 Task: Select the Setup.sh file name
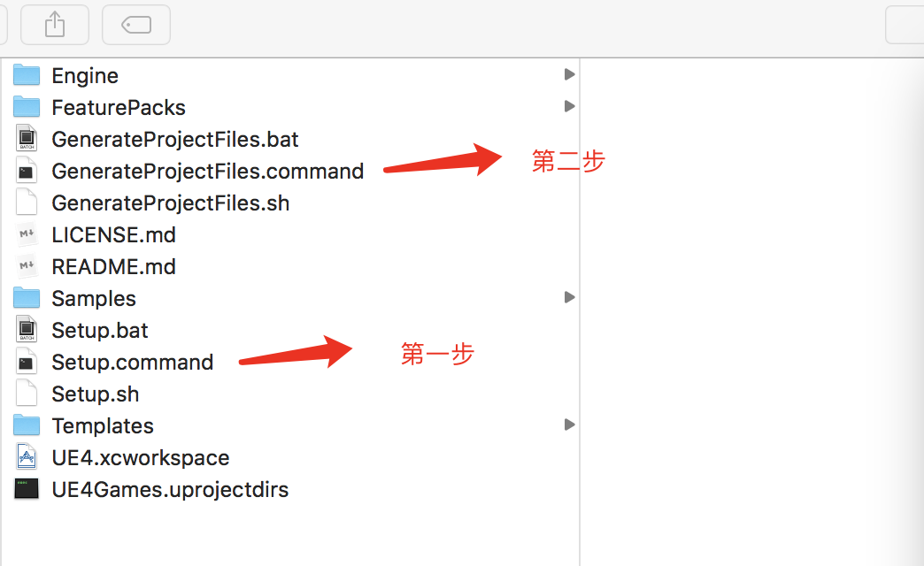(96, 394)
